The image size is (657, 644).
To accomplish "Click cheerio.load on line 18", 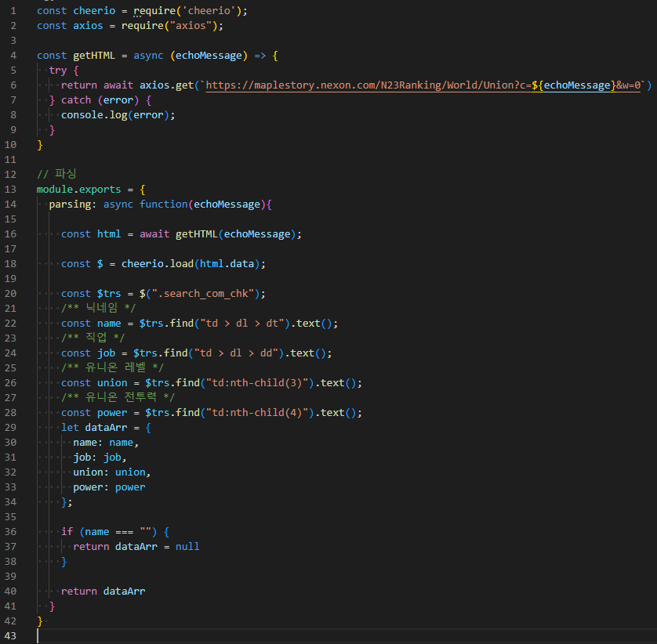I will click(154, 263).
